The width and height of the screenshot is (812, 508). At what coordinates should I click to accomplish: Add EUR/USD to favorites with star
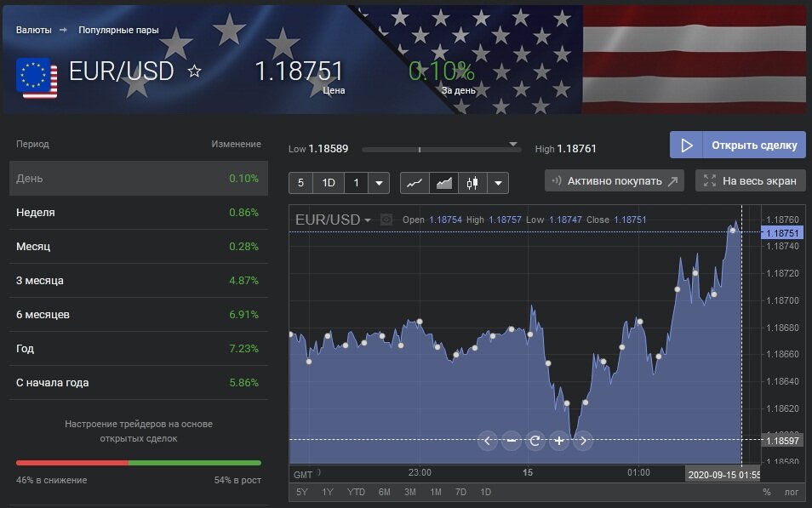(x=194, y=71)
